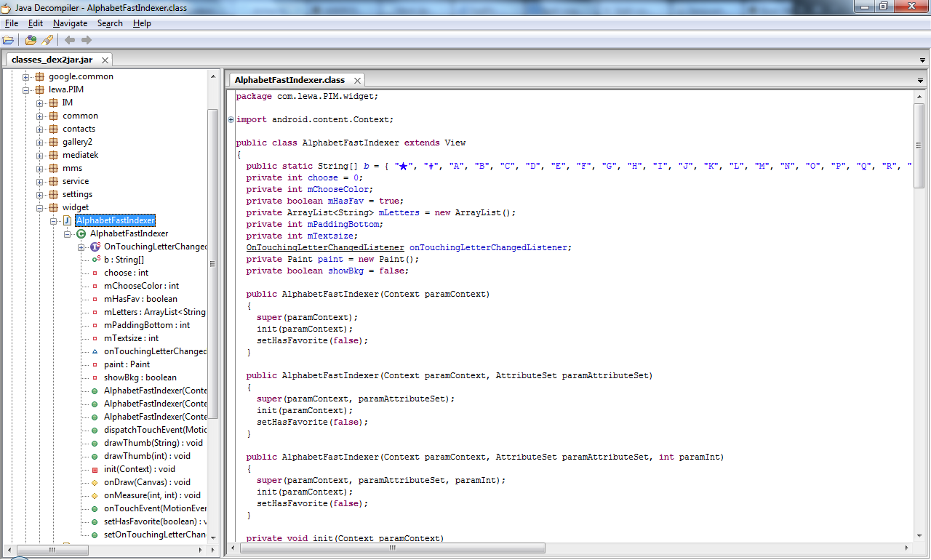The width and height of the screenshot is (931, 560).
Task: Expand the google.common package node
Action: [26, 76]
